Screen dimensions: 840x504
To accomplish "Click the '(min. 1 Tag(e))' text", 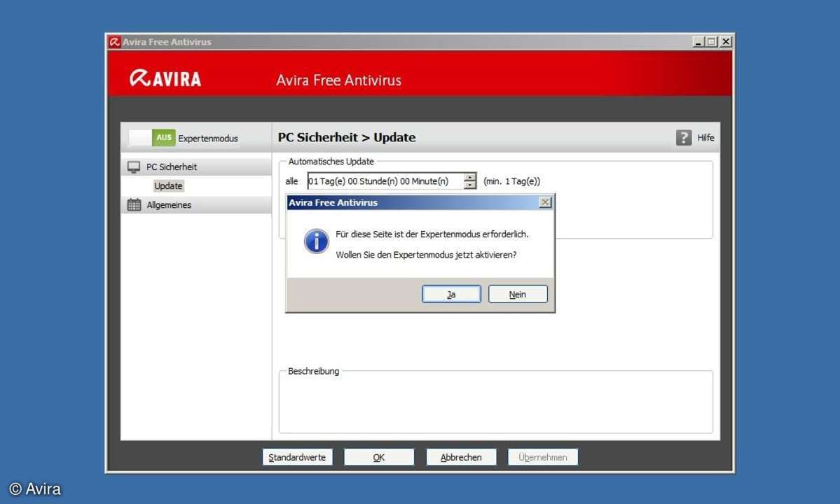I will (511, 181).
